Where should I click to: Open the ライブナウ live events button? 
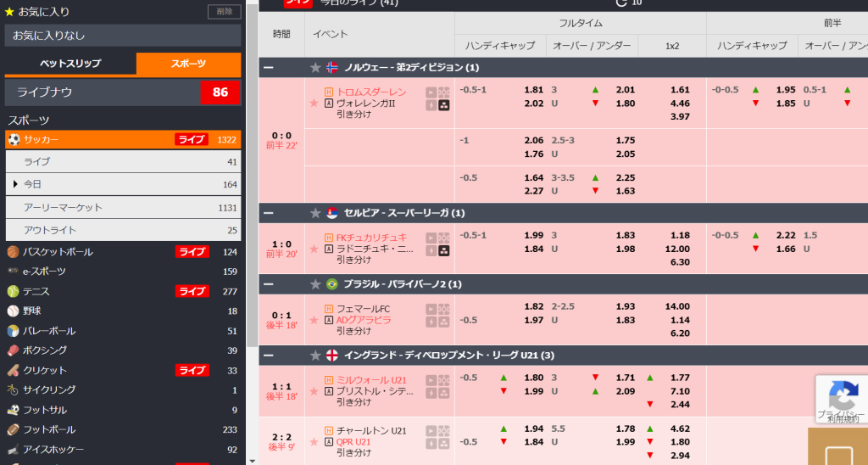click(x=123, y=92)
